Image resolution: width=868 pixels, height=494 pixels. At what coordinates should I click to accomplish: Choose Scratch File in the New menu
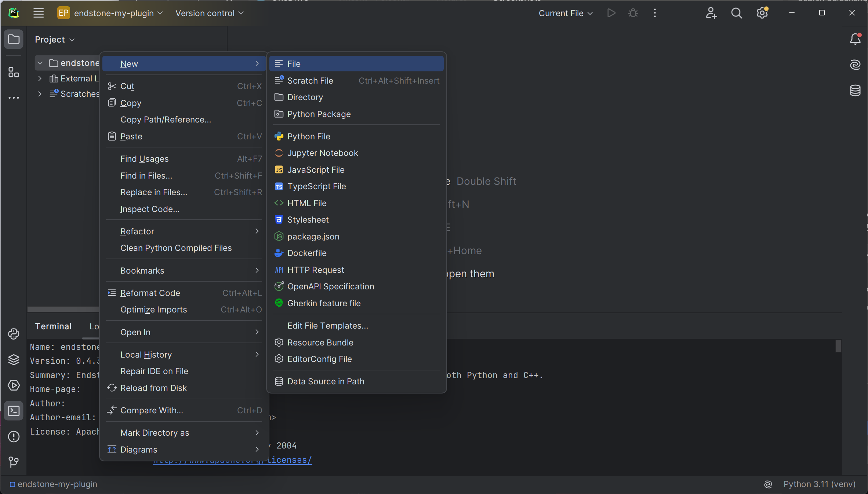click(x=310, y=80)
